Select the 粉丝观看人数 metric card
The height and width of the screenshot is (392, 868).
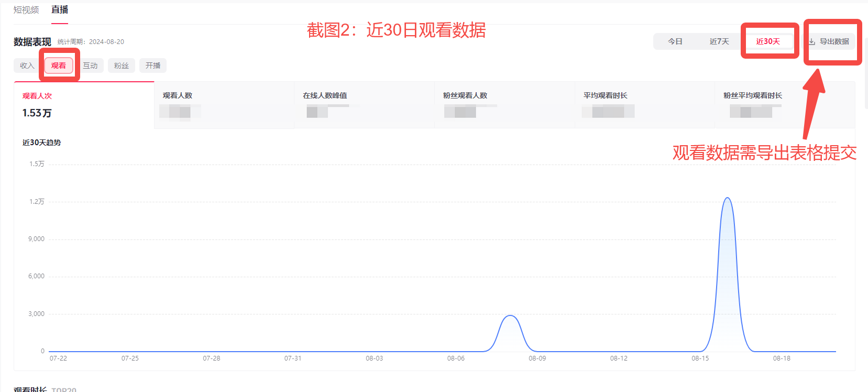click(505, 105)
